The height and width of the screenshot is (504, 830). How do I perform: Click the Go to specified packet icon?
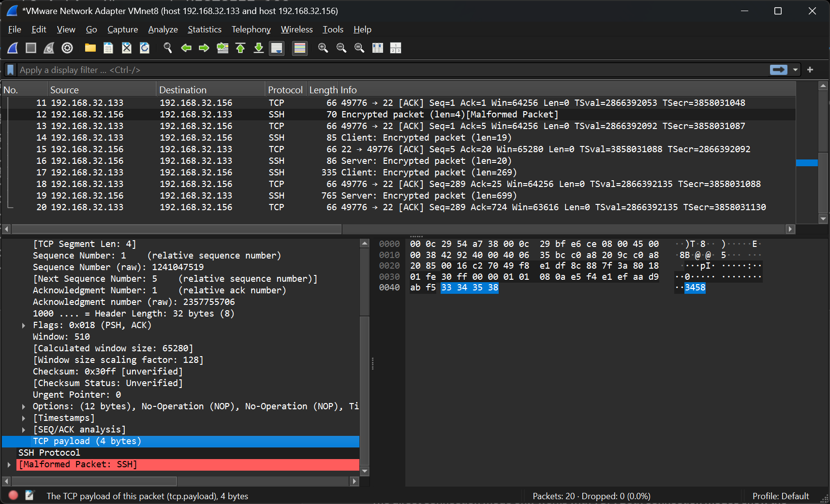(x=222, y=48)
